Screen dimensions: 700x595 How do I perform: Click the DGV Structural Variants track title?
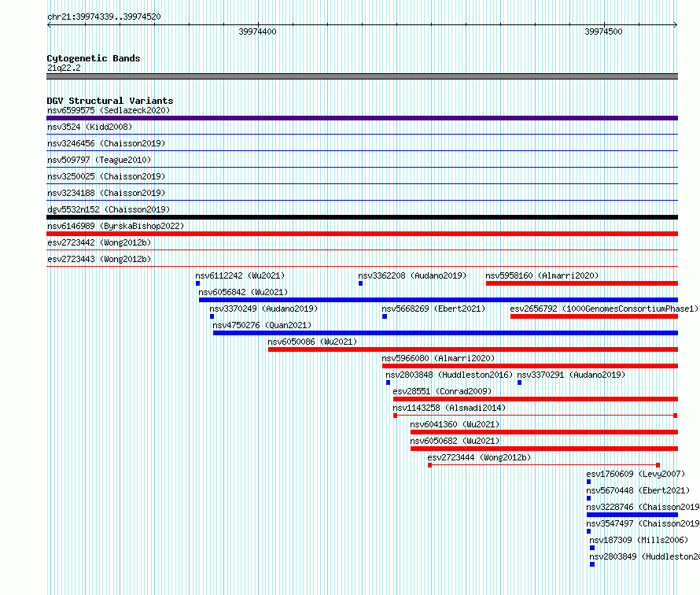point(110,101)
